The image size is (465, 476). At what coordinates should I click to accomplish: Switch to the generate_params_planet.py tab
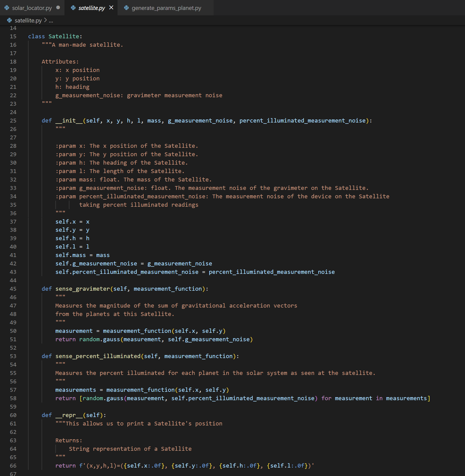[166, 8]
